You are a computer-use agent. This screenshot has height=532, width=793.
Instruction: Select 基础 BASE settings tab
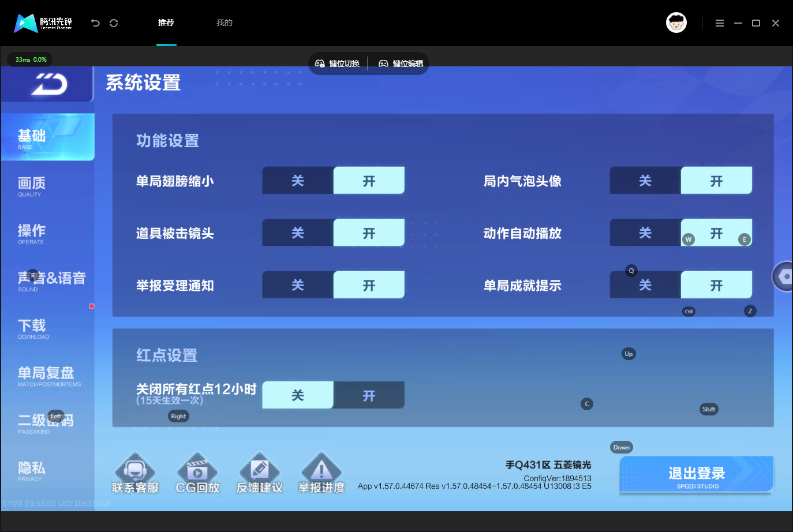click(48, 137)
